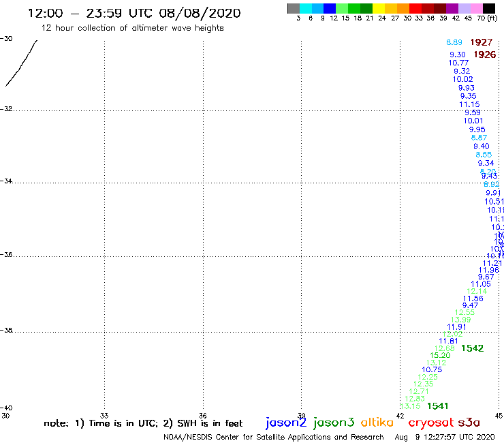Pick the darkest green legend swatch
Viewport: 504px width, 443px height.
coord(366,8)
